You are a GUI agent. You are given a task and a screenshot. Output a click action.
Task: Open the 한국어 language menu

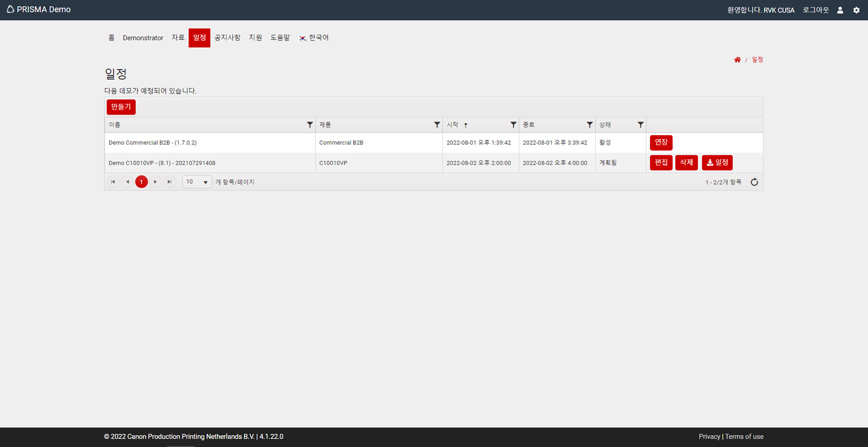tap(314, 38)
